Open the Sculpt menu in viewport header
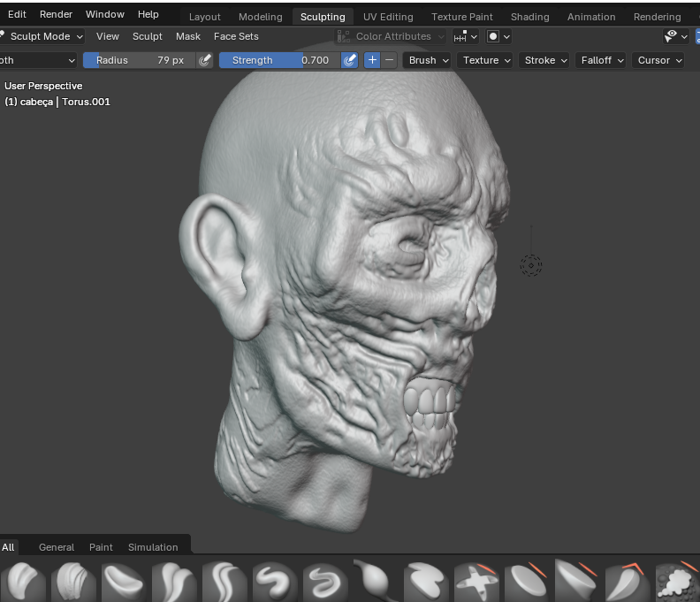The image size is (700, 602). pyautogui.click(x=148, y=36)
